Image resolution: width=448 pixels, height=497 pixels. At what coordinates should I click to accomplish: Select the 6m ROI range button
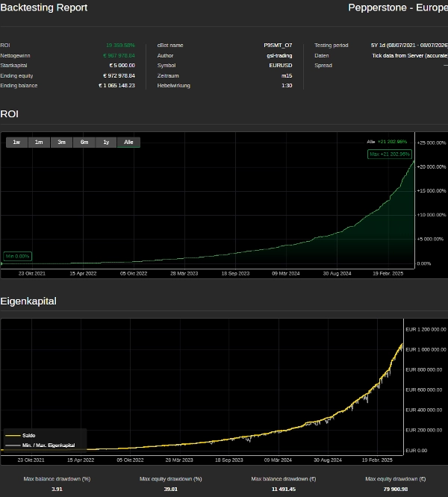(x=84, y=143)
